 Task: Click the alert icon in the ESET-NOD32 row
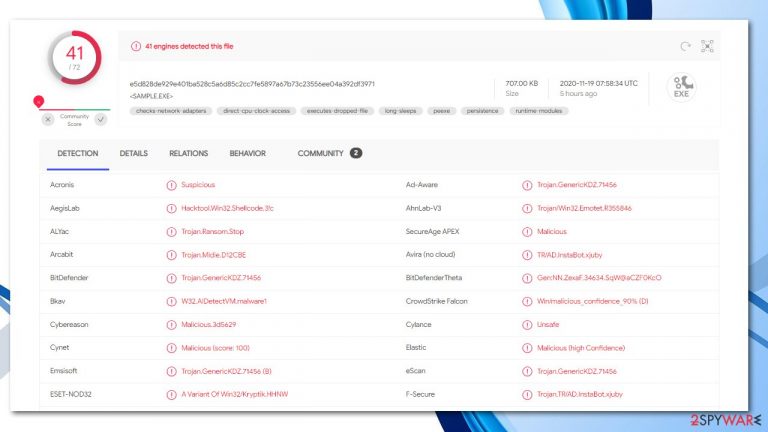[x=171, y=395]
